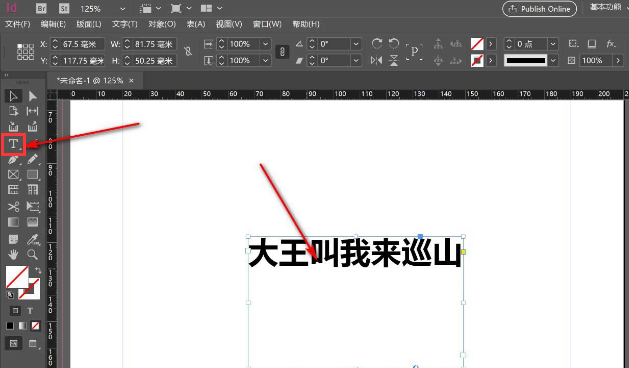Select the Gradient Swatch tool
Viewport: 629px width, 368px height.
click(x=13, y=222)
